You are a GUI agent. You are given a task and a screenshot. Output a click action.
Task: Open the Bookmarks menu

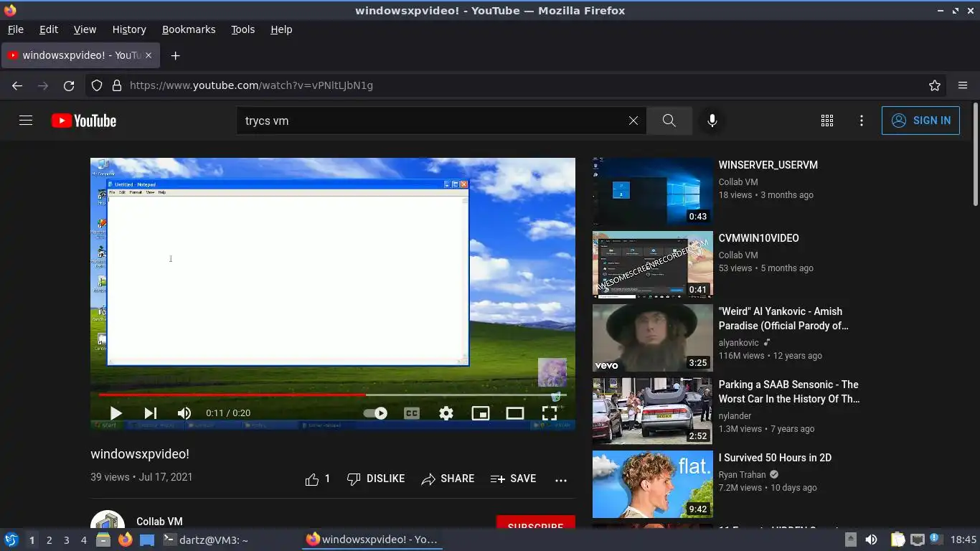pos(189,29)
